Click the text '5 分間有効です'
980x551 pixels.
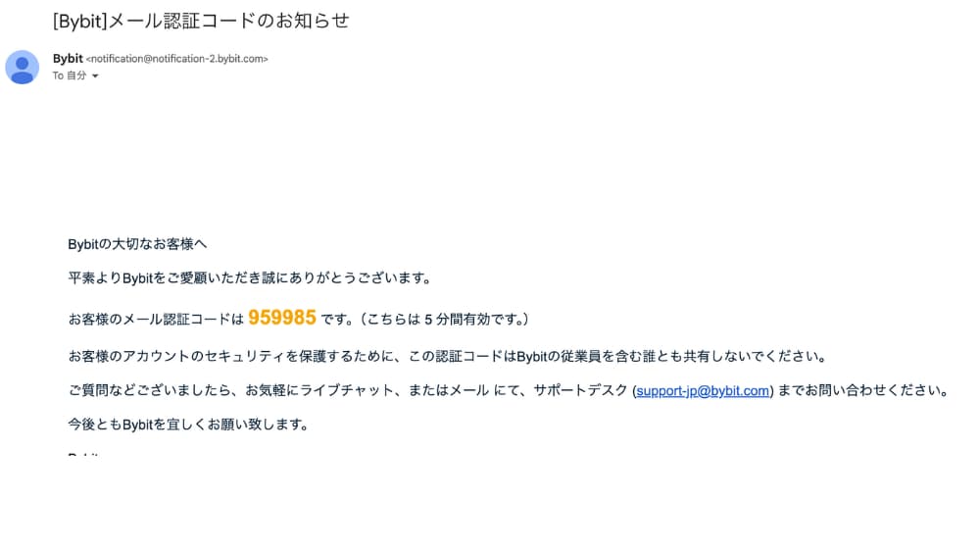472,319
